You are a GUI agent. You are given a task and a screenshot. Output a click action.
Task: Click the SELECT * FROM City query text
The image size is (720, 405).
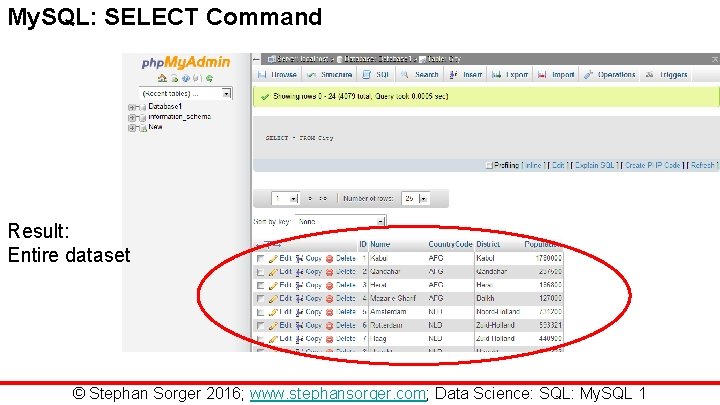pos(299,138)
